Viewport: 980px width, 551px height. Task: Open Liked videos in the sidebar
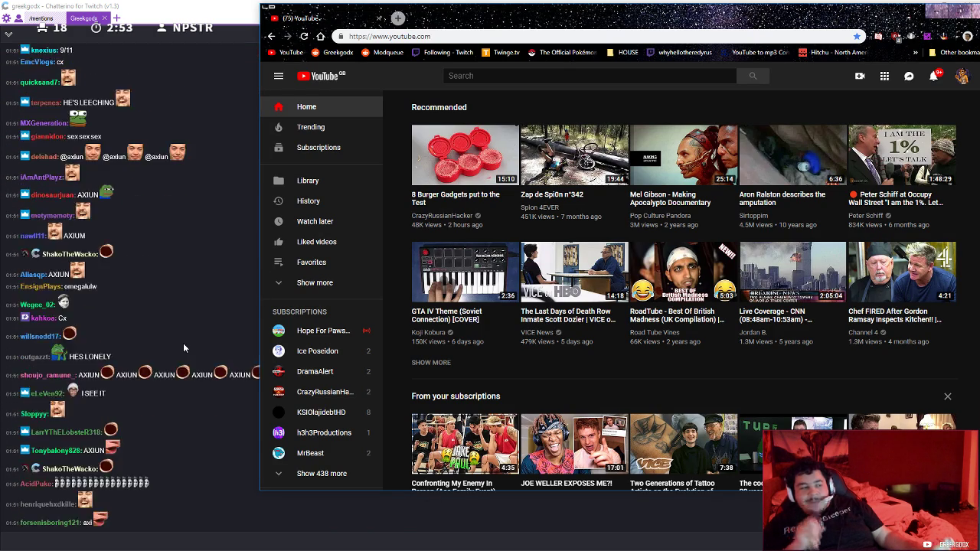point(322,242)
